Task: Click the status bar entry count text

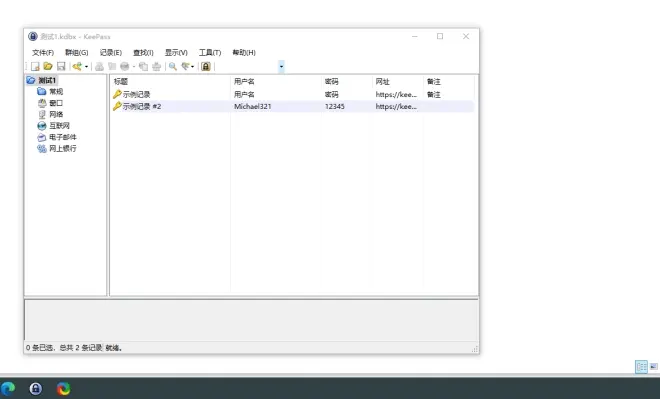Action: point(64,348)
